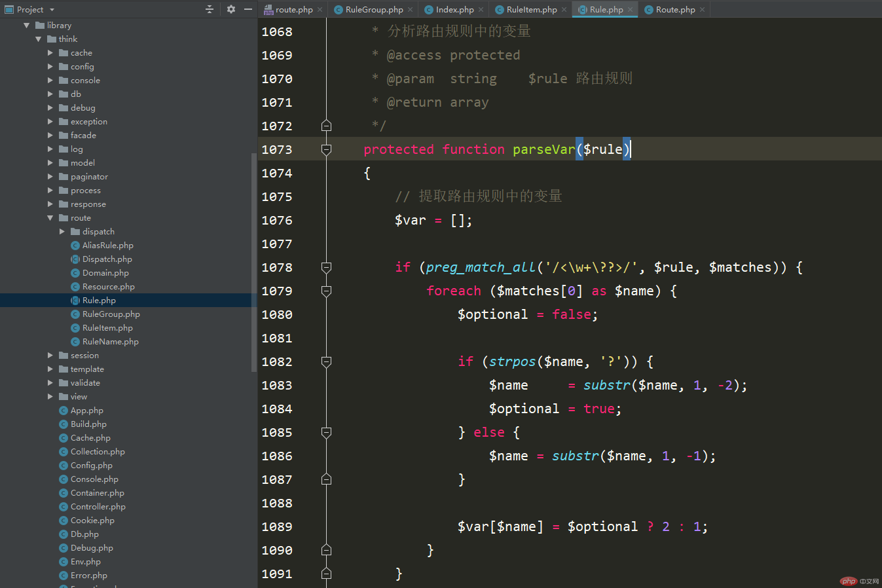Fold the foreach block at line 1079
882x588 pixels.
tap(326, 291)
